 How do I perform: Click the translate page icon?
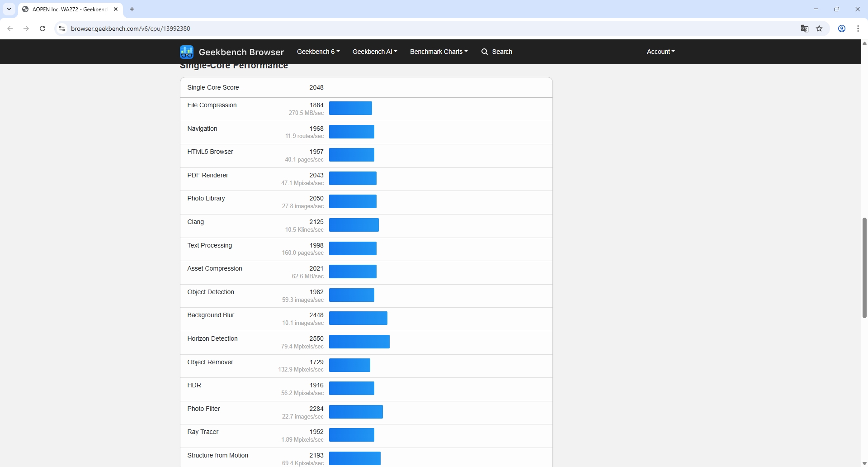pos(805,29)
